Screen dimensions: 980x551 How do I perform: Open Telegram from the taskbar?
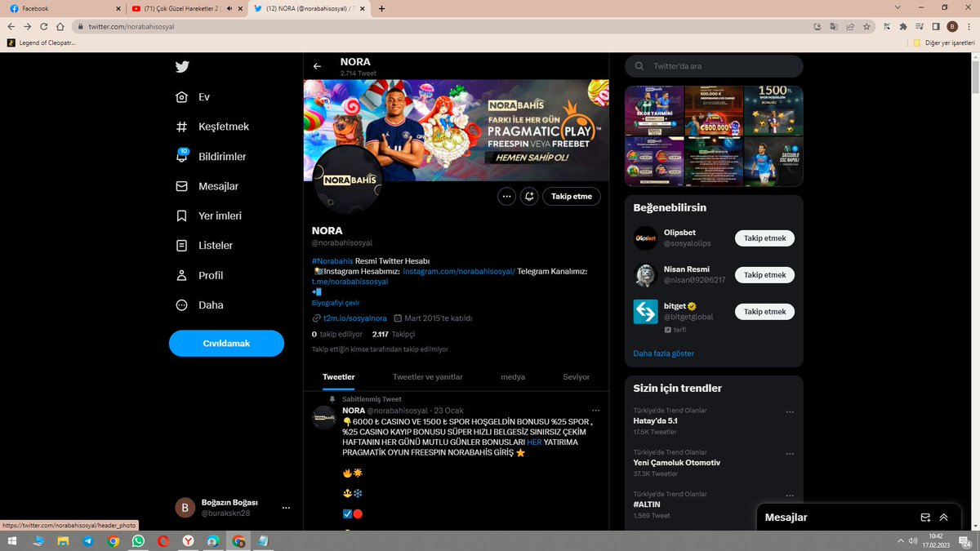point(87,541)
